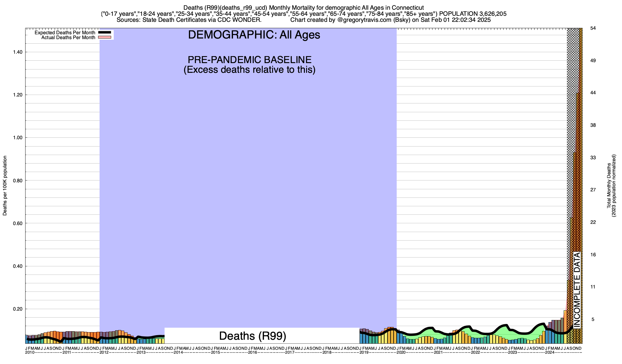Image resolution: width=622 pixels, height=364 pixels.
Task: Click the 49 right axis tick label
Action: [593, 61]
